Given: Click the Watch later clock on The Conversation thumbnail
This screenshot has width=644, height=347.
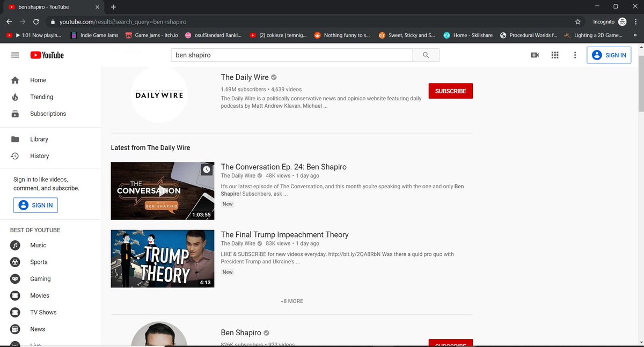Looking at the screenshot, I should pyautogui.click(x=207, y=170).
